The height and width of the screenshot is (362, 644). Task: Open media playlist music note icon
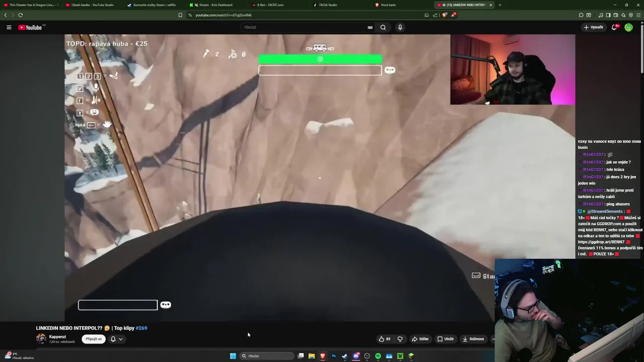[x=601, y=15]
